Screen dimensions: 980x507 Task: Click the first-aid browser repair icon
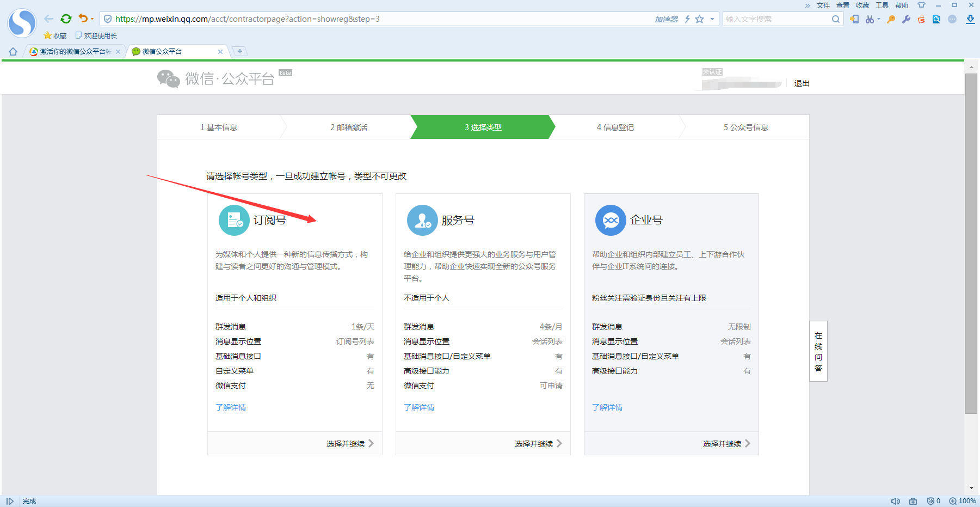point(913,501)
